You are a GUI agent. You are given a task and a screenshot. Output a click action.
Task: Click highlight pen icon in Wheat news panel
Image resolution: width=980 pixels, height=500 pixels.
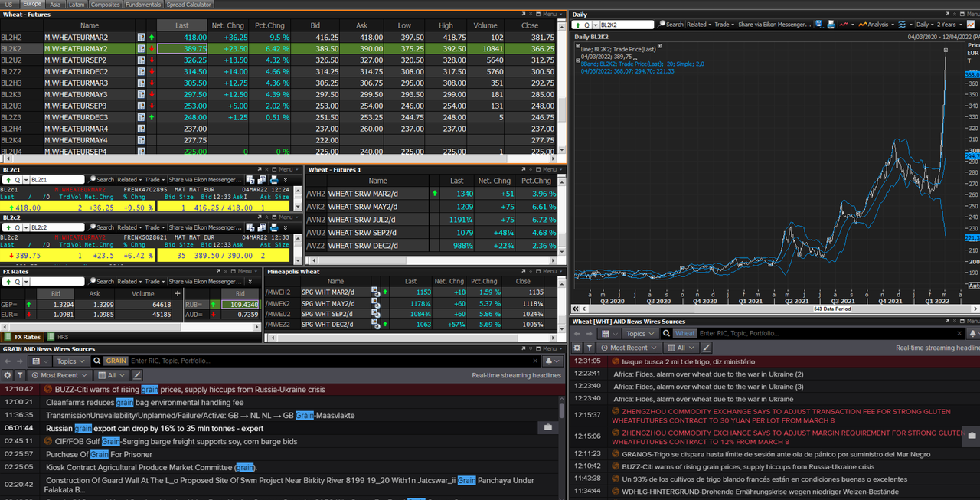click(x=706, y=348)
